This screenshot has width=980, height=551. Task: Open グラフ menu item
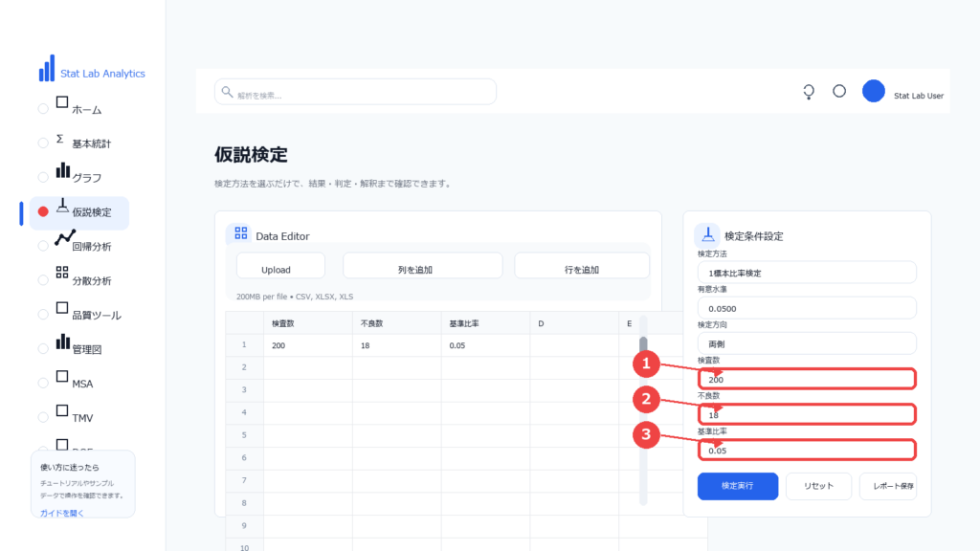pos(87,178)
